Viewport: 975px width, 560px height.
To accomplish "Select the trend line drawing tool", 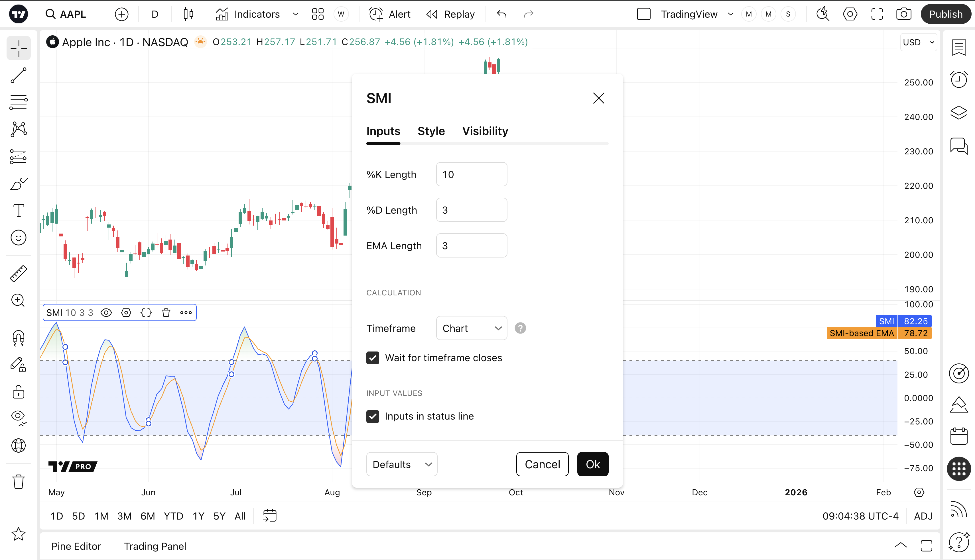I will pyautogui.click(x=19, y=75).
